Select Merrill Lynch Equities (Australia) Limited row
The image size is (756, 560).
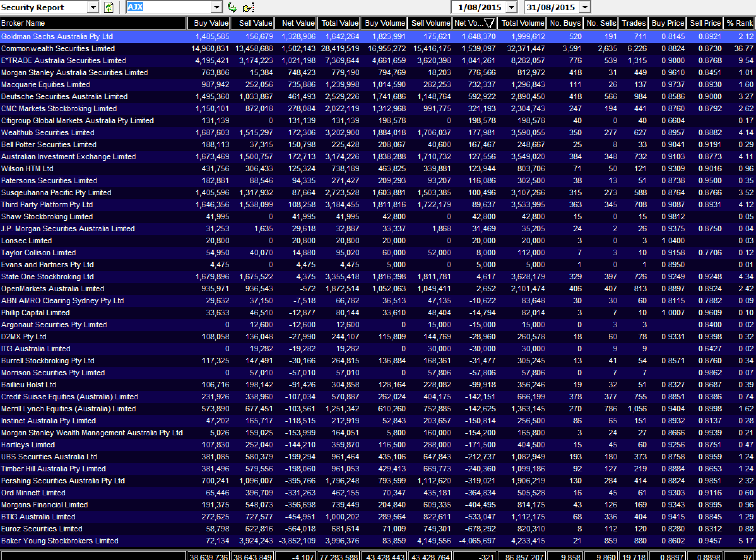[x=377, y=409]
